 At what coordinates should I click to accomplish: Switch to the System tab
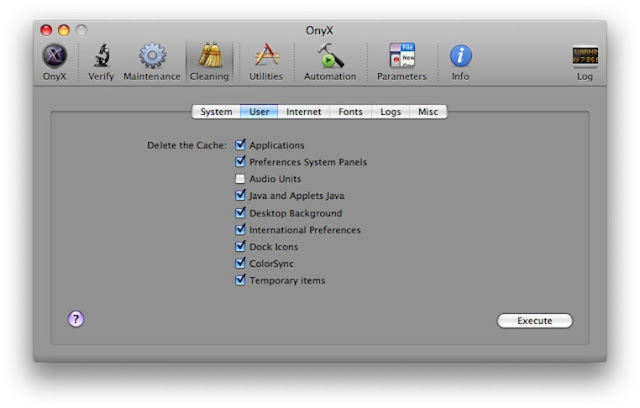point(216,112)
